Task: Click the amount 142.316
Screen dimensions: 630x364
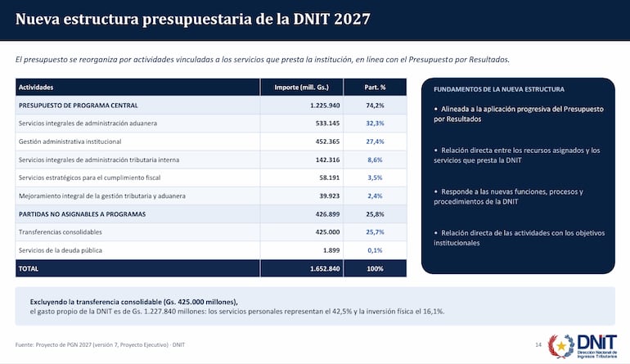Action: [x=327, y=160]
